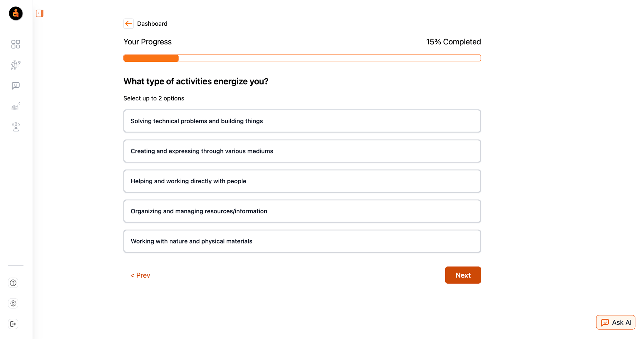Choose 'Organizing and managing resources/information' option
The height and width of the screenshot is (339, 644).
pos(302,211)
